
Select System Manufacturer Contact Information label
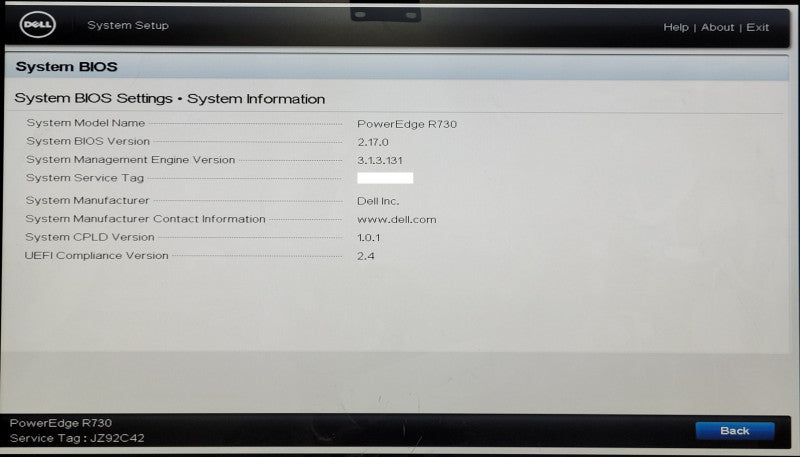pos(145,219)
